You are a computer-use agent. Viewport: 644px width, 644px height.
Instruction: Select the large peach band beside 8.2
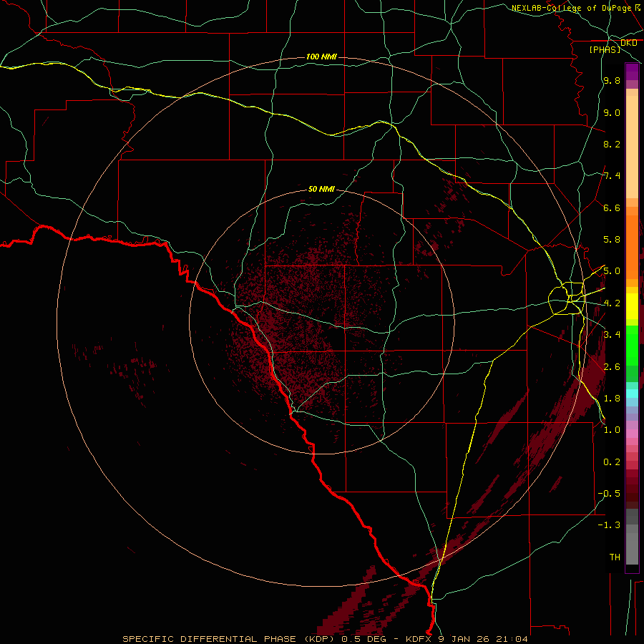coord(632,147)
